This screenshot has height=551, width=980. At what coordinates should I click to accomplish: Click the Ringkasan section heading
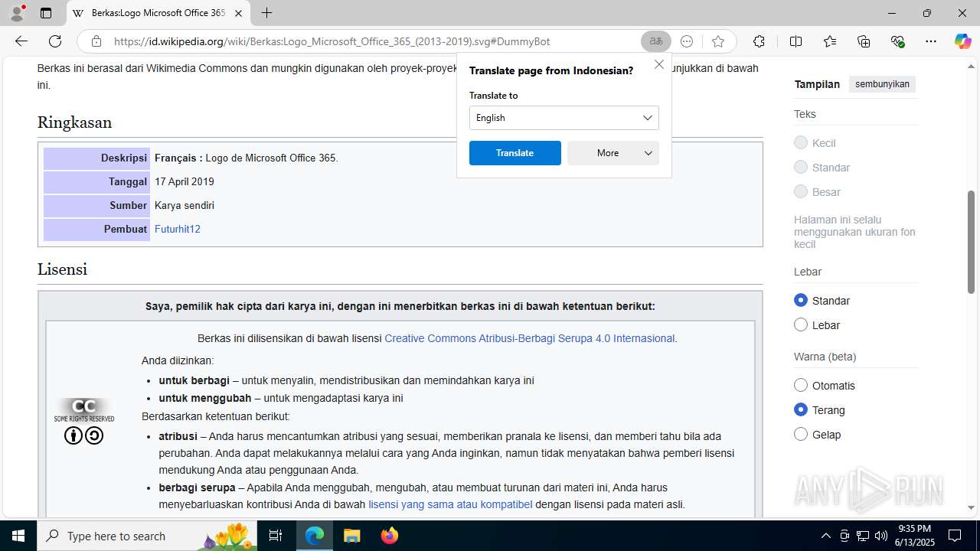[x=74, y=122]
